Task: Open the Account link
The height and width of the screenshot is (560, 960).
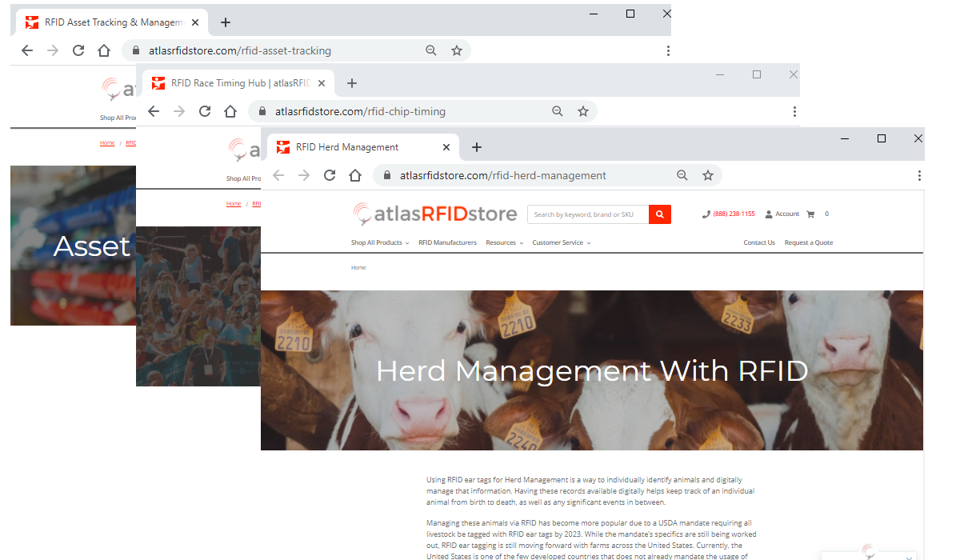Action: pyautogui.click(x=782, y=214)
